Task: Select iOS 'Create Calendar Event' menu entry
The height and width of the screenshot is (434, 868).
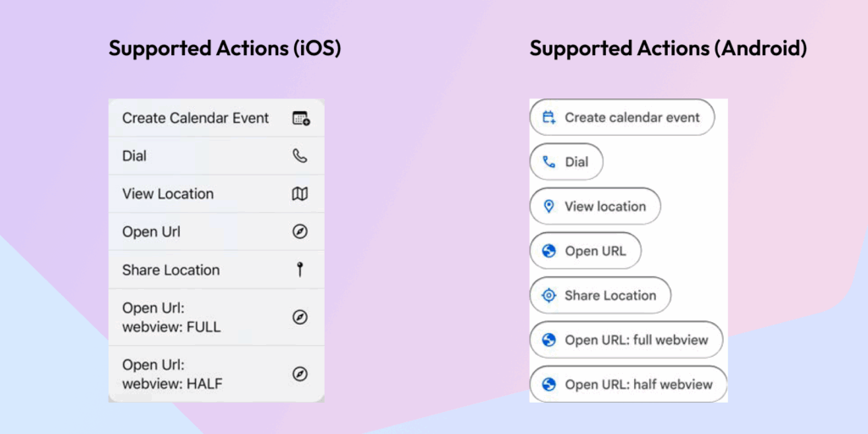Action: 196,119
